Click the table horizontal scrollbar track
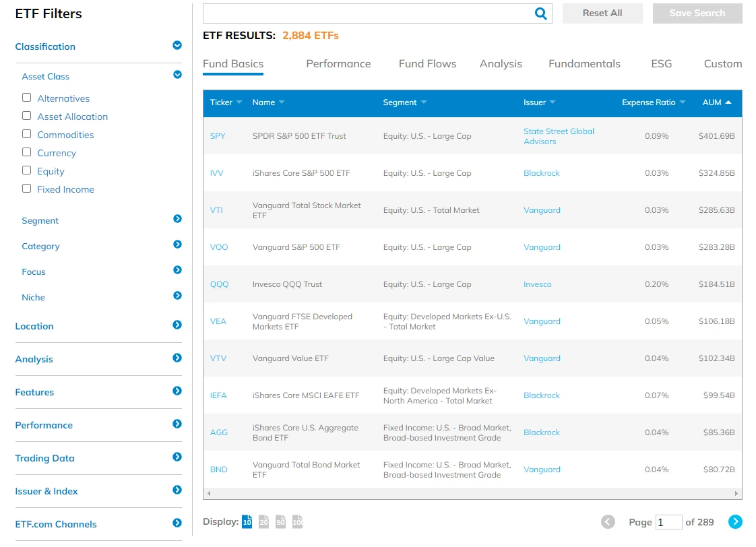The width and height of the screenshot is (756, 547). [x=472, y=493]
